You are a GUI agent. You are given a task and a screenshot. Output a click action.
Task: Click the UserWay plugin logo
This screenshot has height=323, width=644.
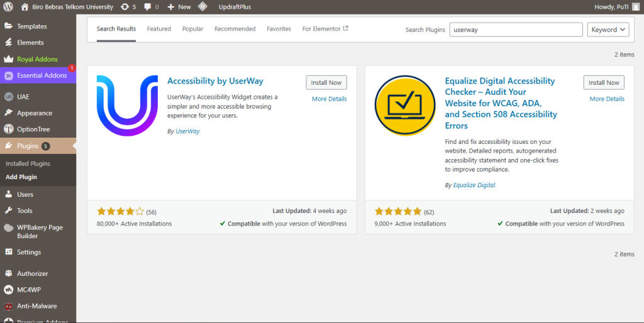point(127,106)
